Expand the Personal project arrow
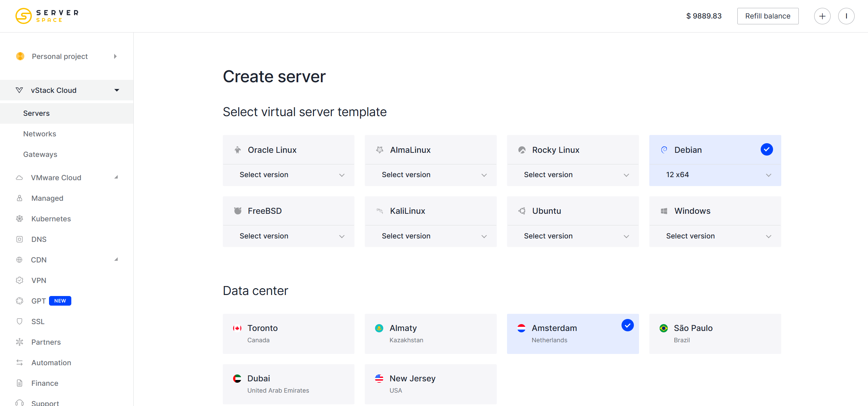This screenshot has height=406, width=868. (x=116, y=56)
